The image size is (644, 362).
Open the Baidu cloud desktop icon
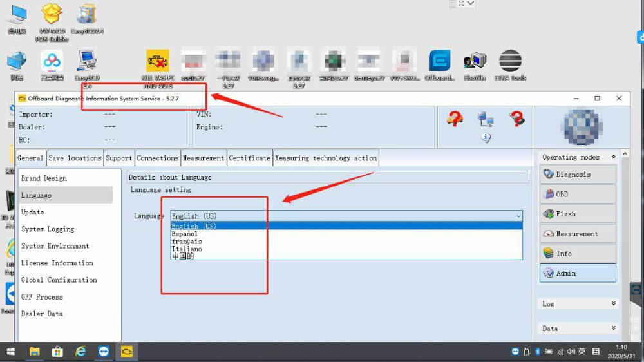click(52, 65)
